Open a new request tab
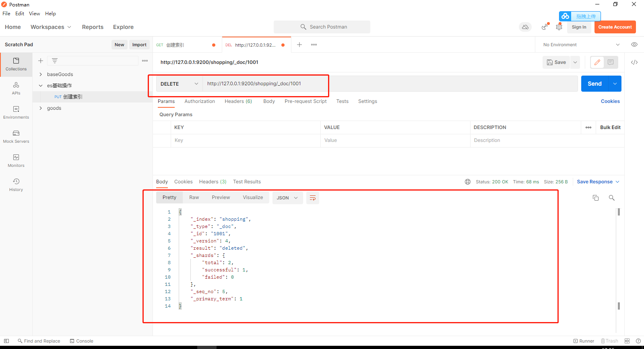644x349 pixels. (299, 45)
